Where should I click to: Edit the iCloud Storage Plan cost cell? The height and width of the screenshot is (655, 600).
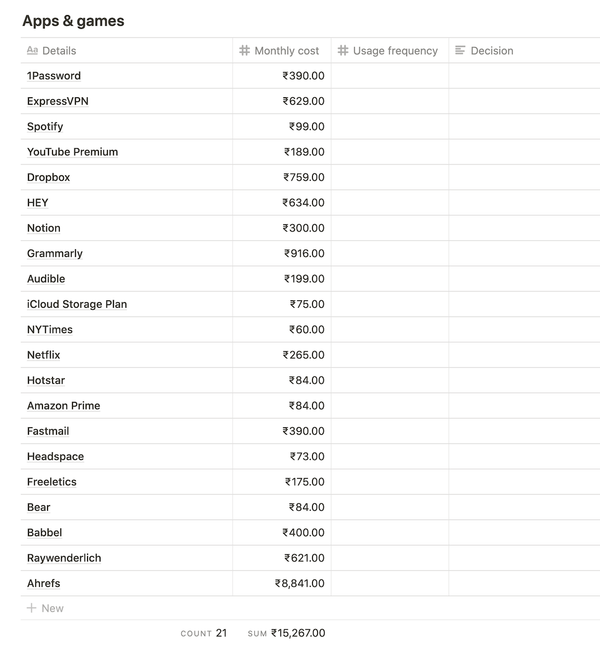(x=282, y=304)
